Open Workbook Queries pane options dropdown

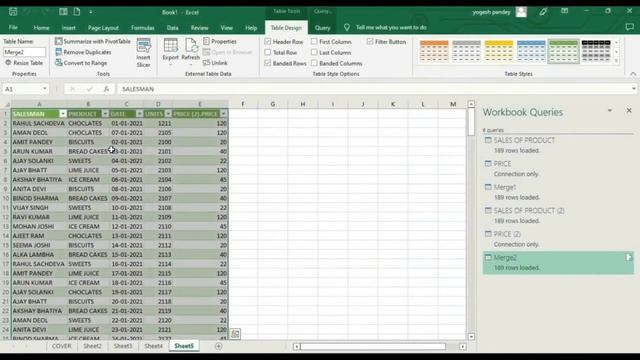pos(610,110)
